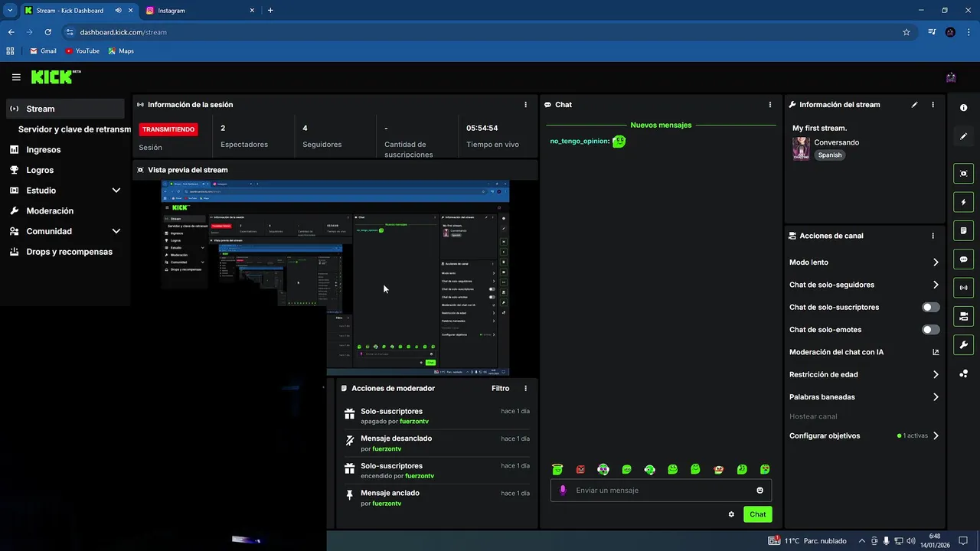
Task: Open the taskbar weather widget
Action: coord(807,540)
